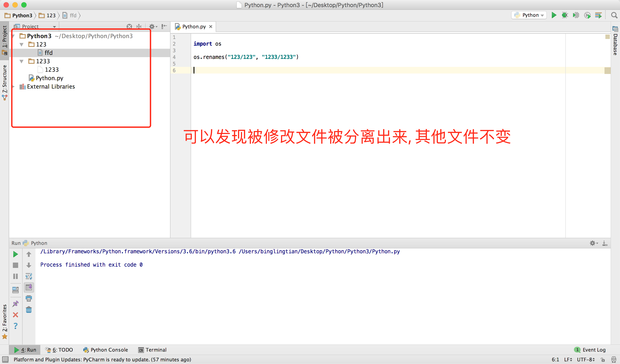Click Stop button in Run panel
620x364 pixels.
coord(15,265)
